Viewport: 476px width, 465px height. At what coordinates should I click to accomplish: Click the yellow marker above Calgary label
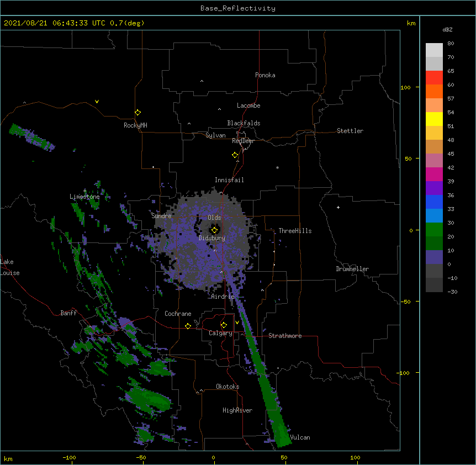tap(224, 325)
